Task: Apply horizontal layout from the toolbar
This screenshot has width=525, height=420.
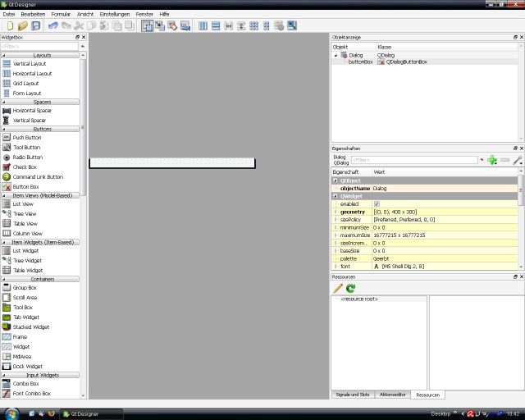Action: [203, 26]
